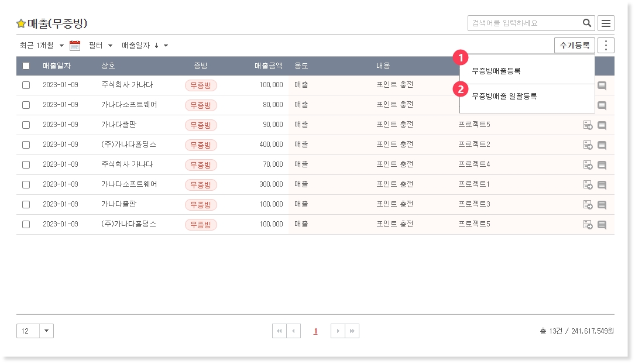Click the search magnifier icon

(x=587, y=23)
